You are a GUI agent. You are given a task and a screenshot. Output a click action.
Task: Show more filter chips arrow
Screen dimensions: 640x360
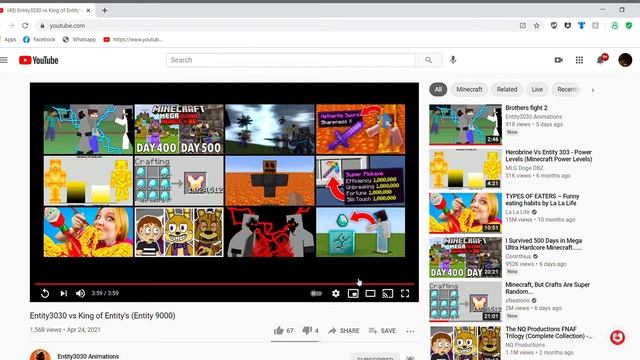pos(593,90)
